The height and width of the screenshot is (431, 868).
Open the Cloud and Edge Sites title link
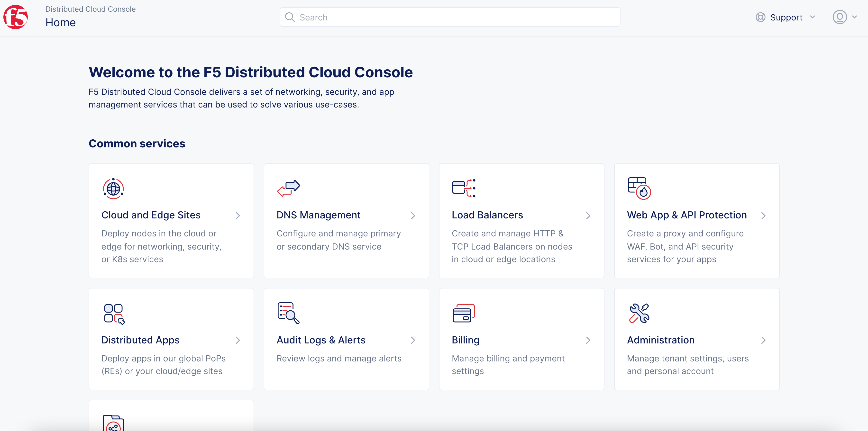[151, 215]
